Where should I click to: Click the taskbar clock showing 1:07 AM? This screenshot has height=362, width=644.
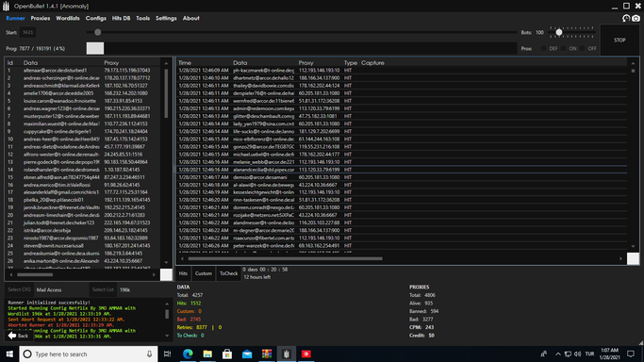point(609,354)
